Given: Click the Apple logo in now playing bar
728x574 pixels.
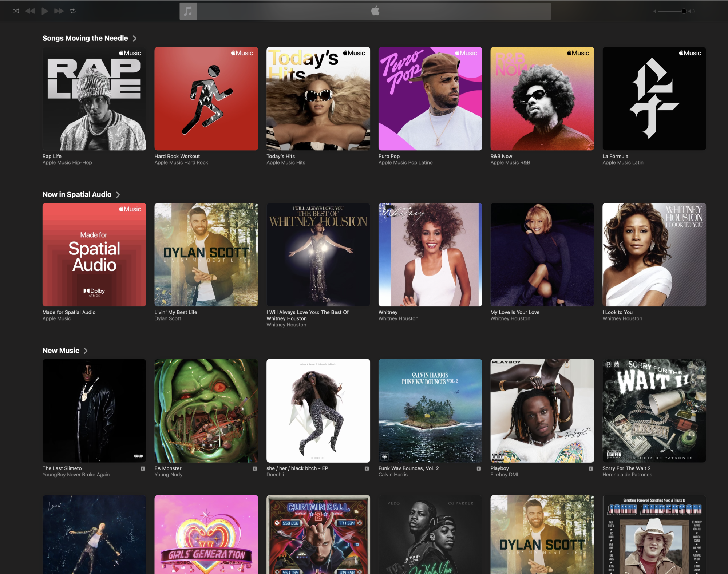Looking at the screenshot, I should (x=375, y=11).
